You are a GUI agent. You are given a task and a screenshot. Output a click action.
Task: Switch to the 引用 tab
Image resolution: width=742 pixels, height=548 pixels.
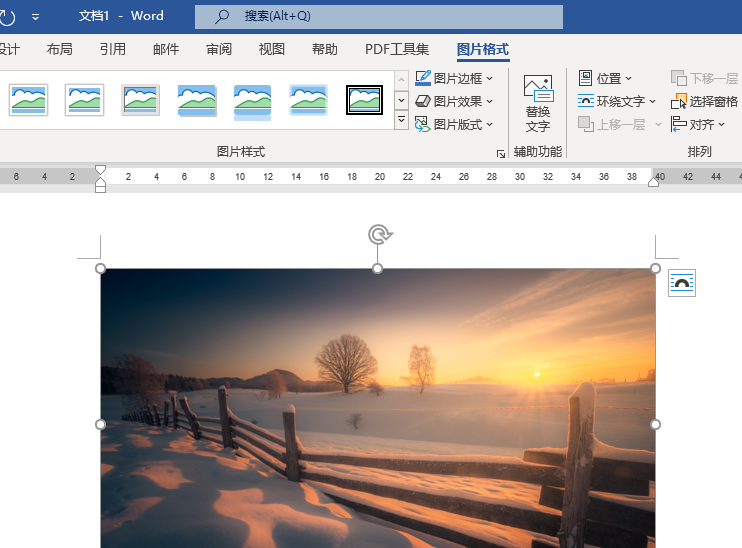tap(113, 49)
